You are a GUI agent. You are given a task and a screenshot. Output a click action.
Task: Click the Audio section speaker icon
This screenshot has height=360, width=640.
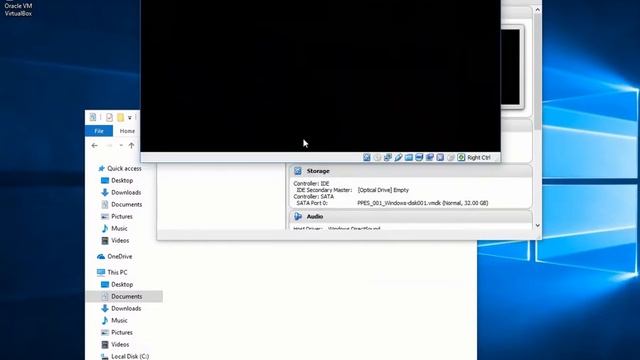(298, 216)
